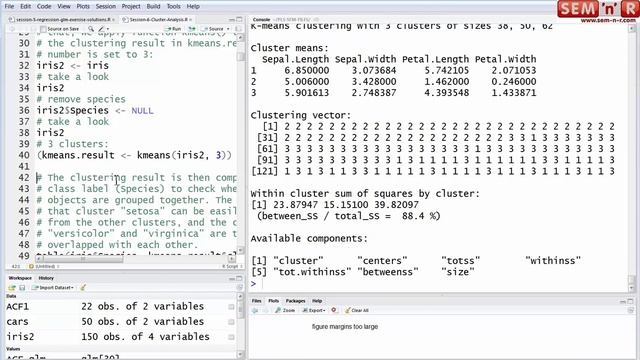Viewport: 640px width, 360px height.
Task: Open the Source button dropdown arrow
Action: 228,29
